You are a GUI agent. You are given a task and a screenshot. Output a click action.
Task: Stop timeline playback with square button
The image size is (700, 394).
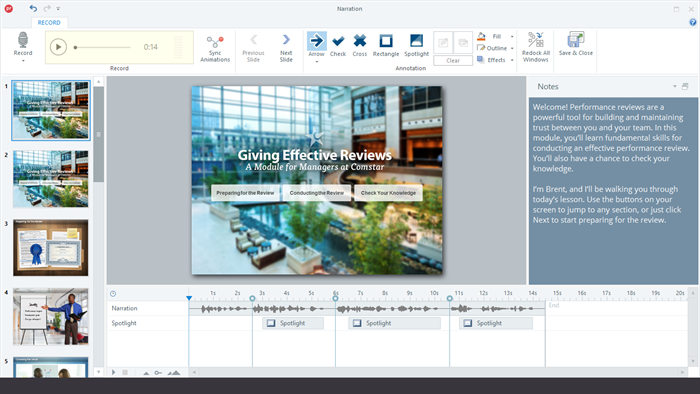coord(125,372)
